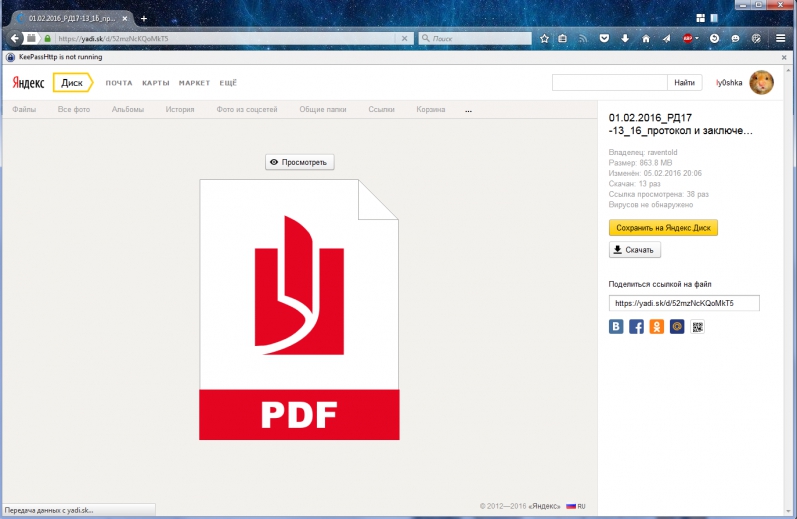Open the PDF file thumbnail
The width and height of the screenshot is (797, 519).
point(299,309)
